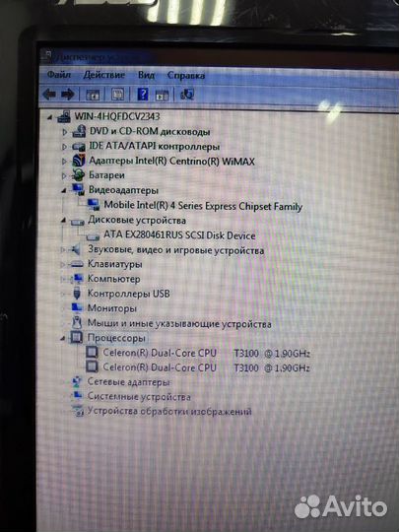Collapse the Процессоры category
The height and width of the screenshot is (532, 399).
click(63, 338)
